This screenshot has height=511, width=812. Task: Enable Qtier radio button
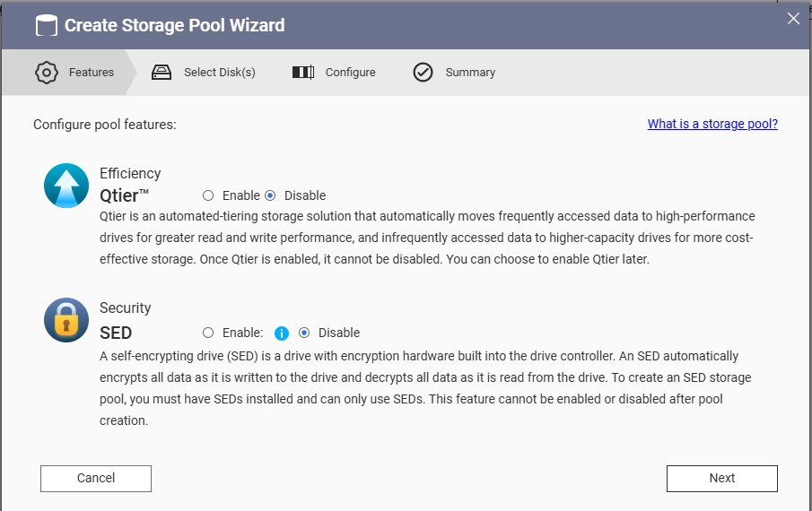pos(208,195)
